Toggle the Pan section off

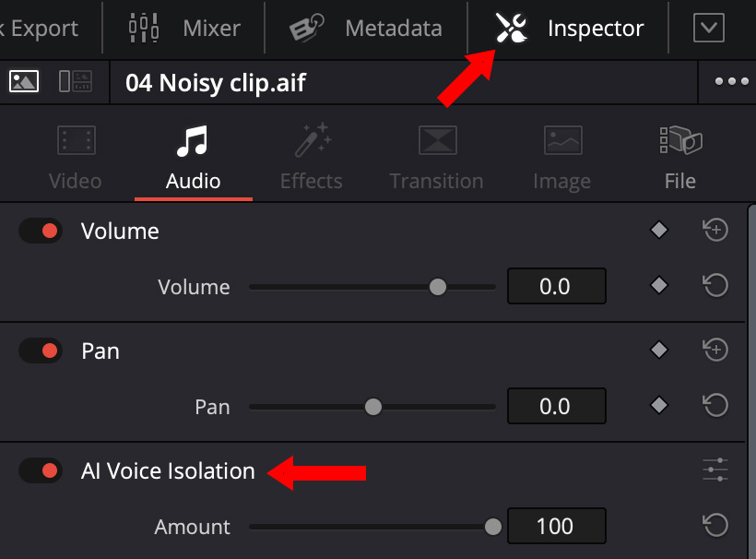point(41,351)
